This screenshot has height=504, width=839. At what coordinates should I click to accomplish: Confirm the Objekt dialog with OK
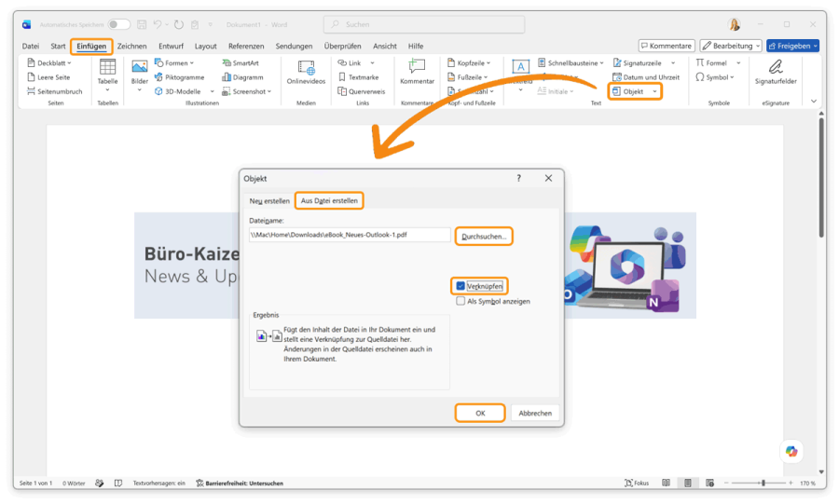pyautogui.click(x=480, y=413)
